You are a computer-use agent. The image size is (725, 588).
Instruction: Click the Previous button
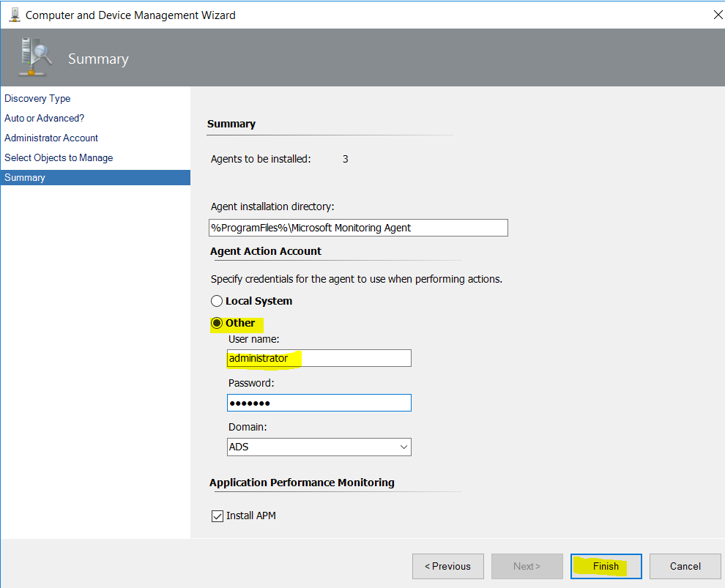click(x=447, y=566)
